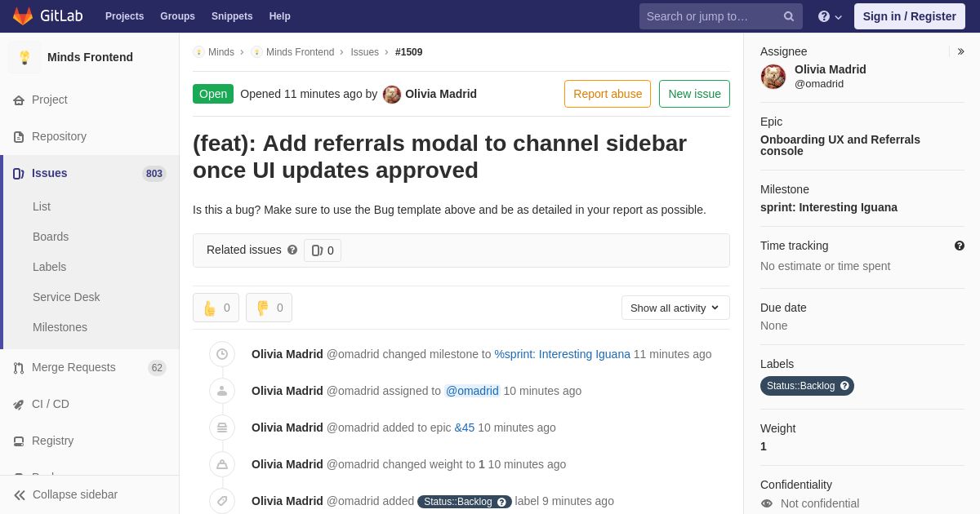
Task: Click the epic icon beside added to epic
Action: [x=222, y=428]
